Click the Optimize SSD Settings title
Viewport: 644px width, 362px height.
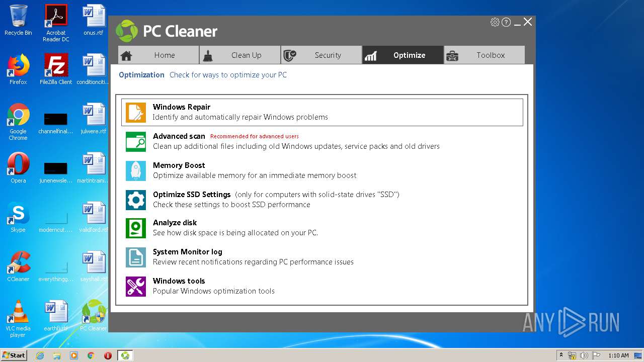coord(192,195)
